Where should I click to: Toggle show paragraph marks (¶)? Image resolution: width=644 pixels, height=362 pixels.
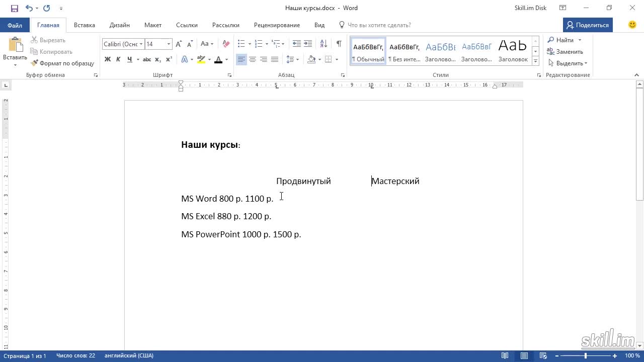click(x=339, y=44)
